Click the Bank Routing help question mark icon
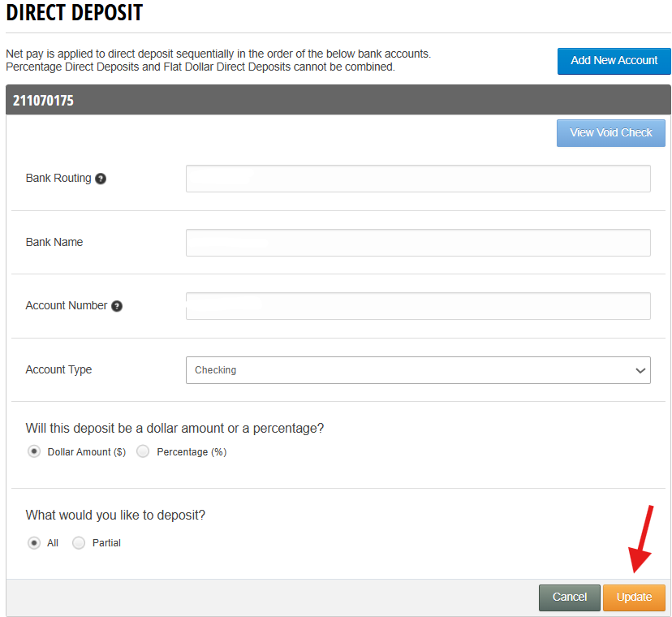This screenshot has width=672, height=617. pos(101,179)
